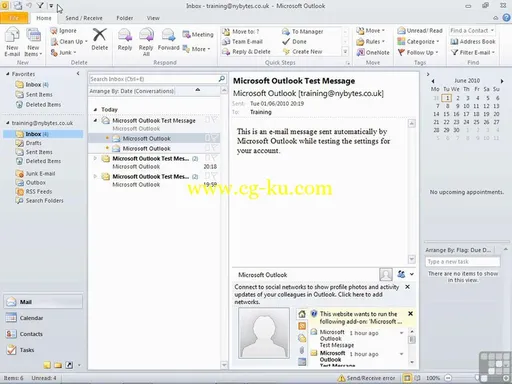This screenshot has width=512, height=384.
Task: Open the File tab
Action: click(14, 18)
